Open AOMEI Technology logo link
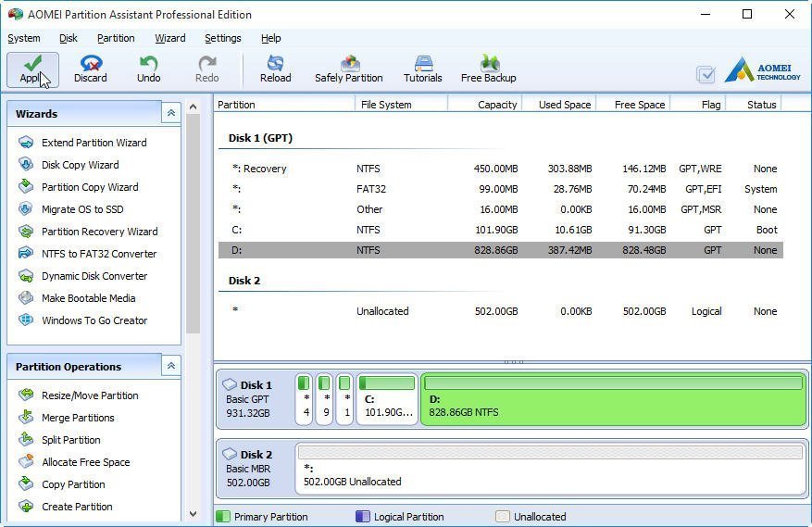This screenshot has width=812, height=527. click(x=763, y=70)
